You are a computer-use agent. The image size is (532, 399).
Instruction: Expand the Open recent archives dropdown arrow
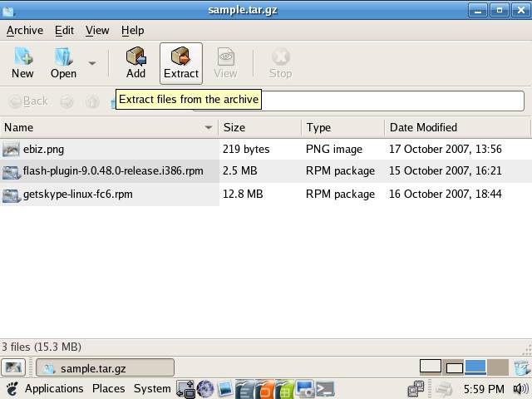92,63
